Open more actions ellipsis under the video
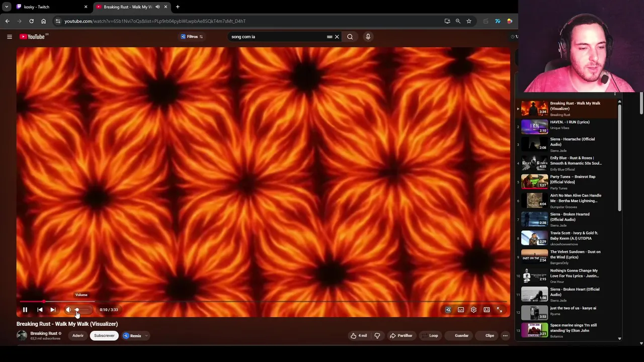The width and height of the screenshot is (644, 362). pos(505,335)
